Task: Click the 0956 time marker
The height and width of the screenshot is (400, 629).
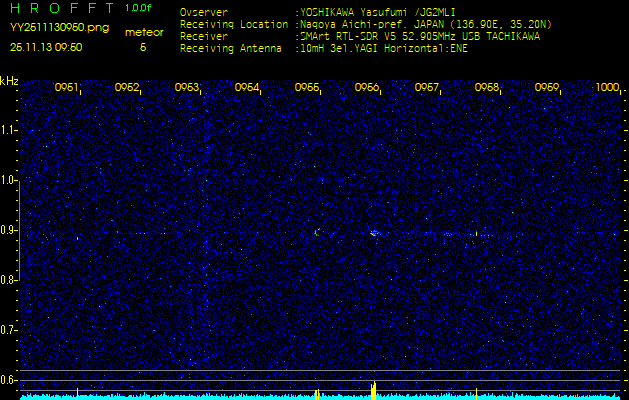Action: point(367,87)
